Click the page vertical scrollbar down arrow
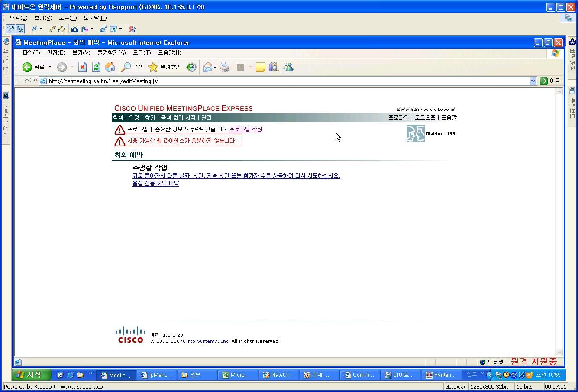This screenshot has width=578, height=392. pos(559,353)
